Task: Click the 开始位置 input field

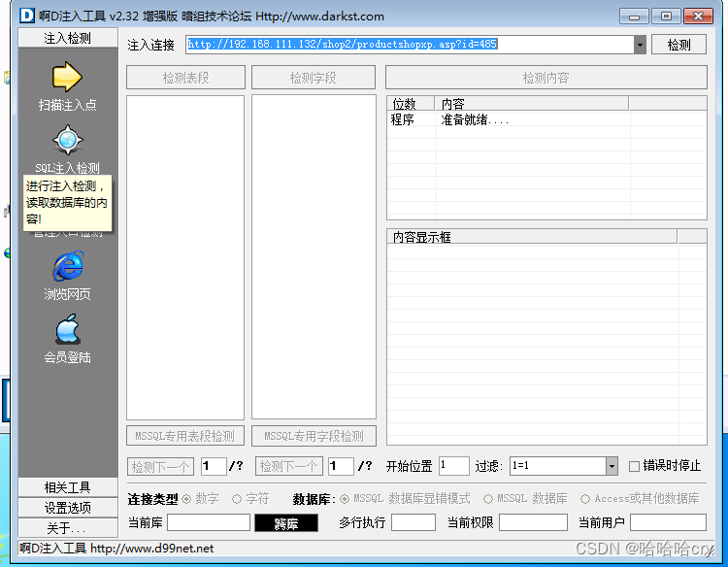Action: tap(454, 466)
